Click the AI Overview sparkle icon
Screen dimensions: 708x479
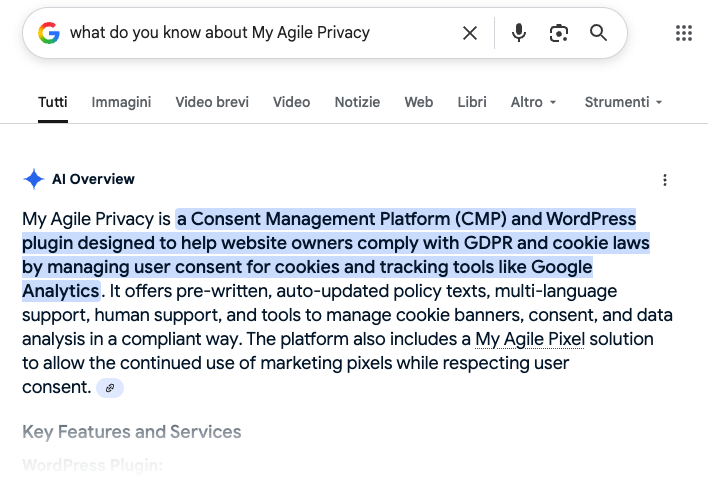tap(34, 179)
